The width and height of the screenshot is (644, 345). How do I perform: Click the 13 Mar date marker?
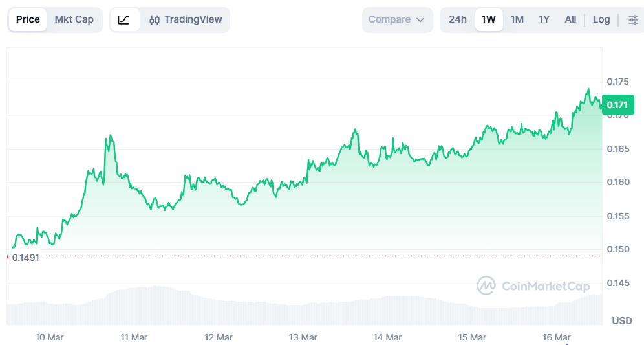coord(303,337)
